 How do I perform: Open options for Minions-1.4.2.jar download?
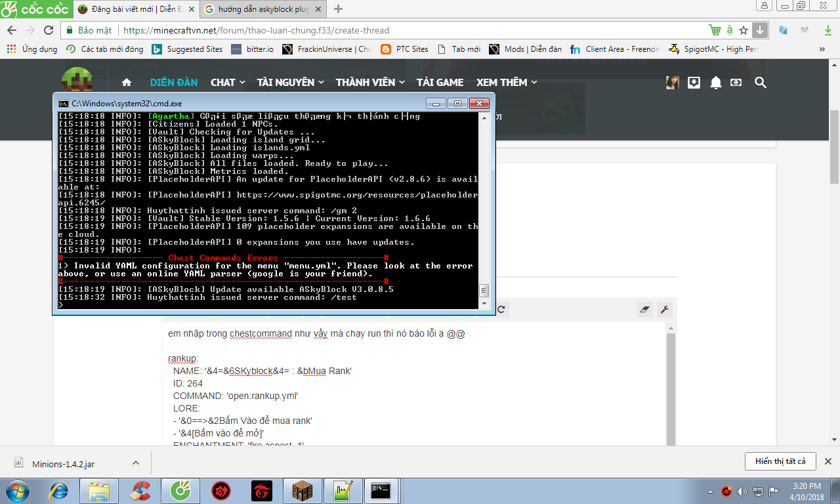tap(136, 463)
